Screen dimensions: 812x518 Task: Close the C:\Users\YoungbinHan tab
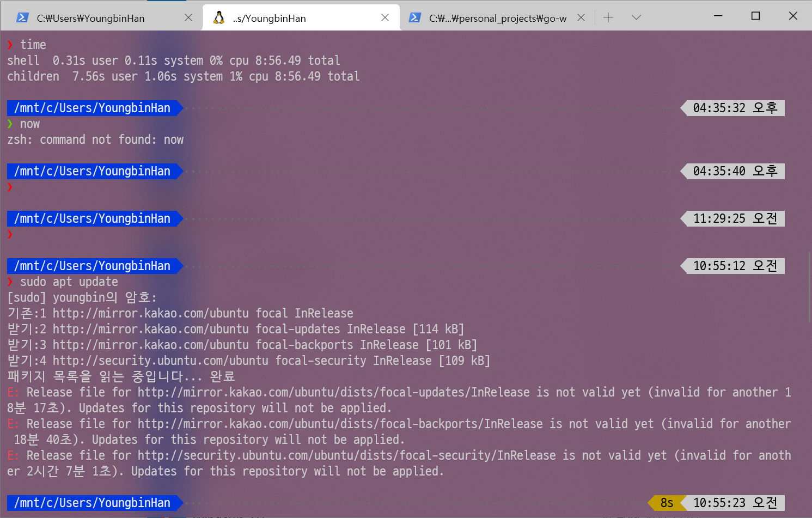(188, 18)
